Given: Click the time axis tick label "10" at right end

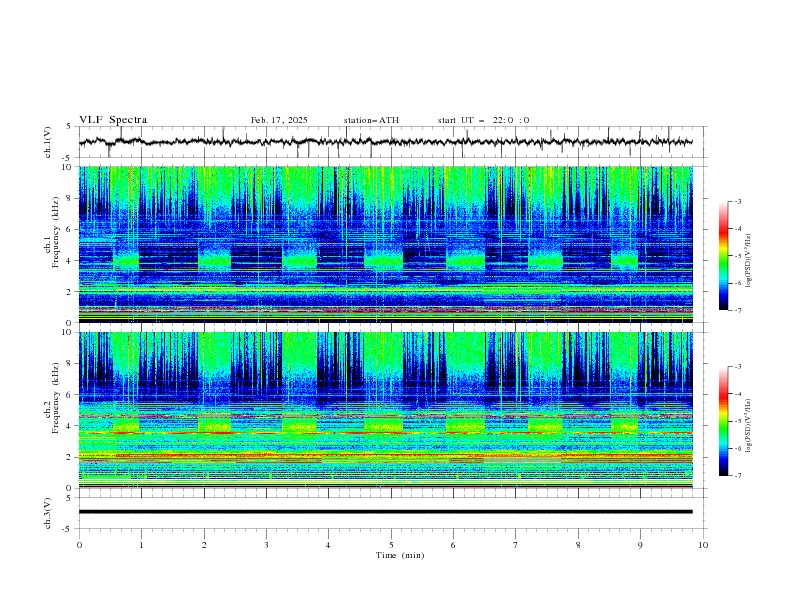Looking at the screenshot, I should point(703,545).
